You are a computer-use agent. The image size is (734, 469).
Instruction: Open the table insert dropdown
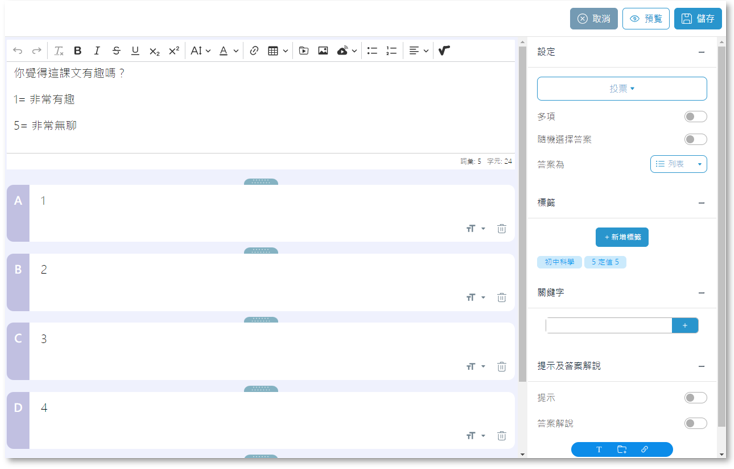pos(277,51)
